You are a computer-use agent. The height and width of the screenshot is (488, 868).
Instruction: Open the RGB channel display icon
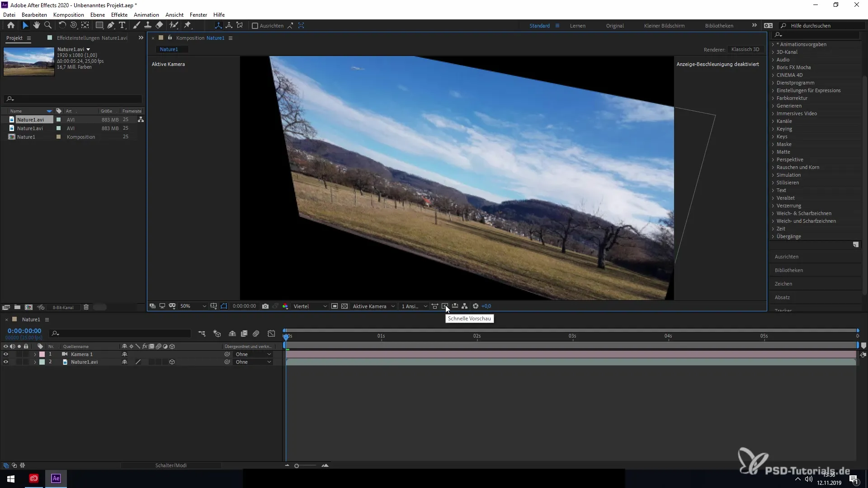tap(285, 306)
